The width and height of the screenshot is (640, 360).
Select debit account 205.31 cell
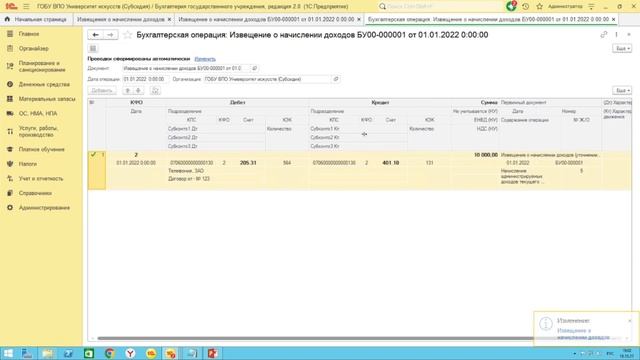248,162
